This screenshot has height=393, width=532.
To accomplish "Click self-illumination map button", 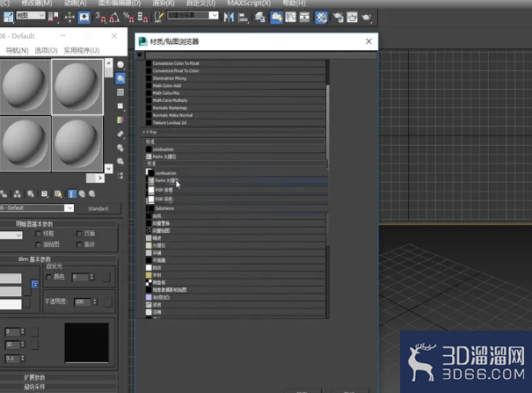I will (106, 277).
